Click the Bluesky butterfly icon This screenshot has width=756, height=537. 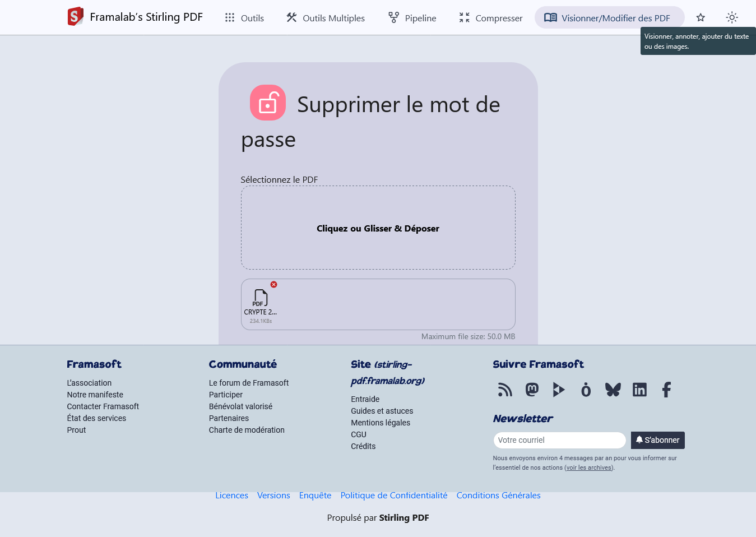[613, 390]
